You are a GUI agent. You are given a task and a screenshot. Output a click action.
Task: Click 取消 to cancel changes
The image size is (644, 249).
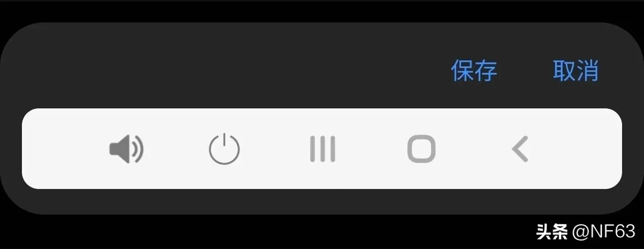pyautogui.click(x=576, y=70)
